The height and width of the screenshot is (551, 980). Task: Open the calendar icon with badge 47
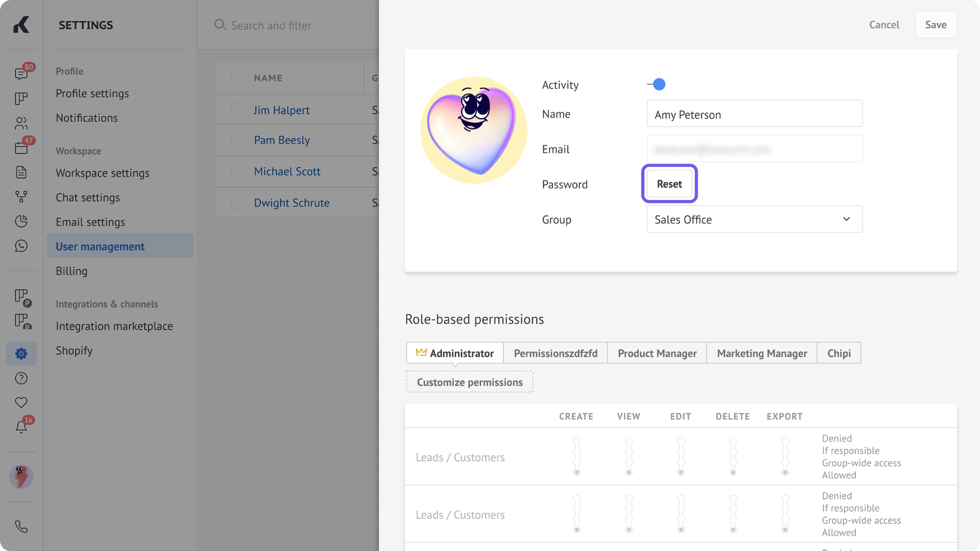[x=22, y=147]
